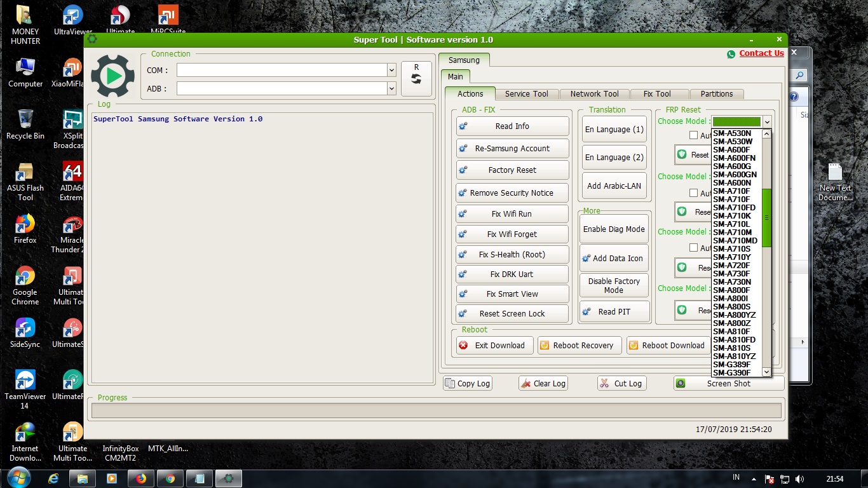Open the Fix Tool tab

point(657,94)
